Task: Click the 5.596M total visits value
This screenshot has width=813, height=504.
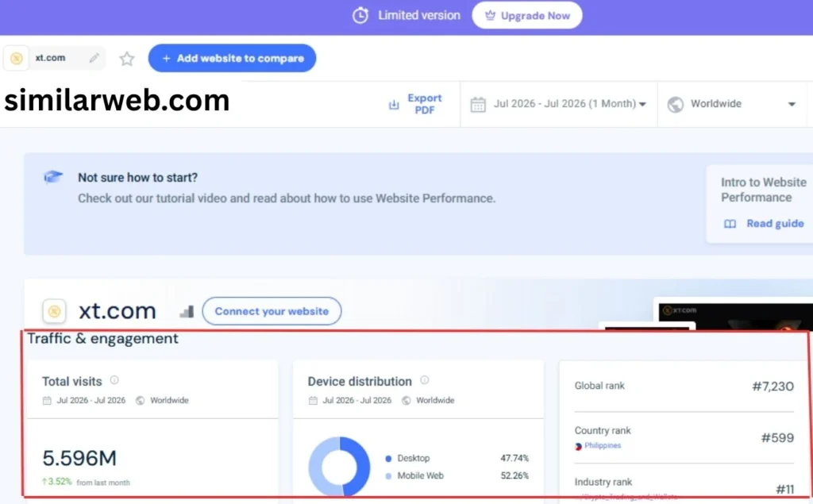Action: tap(79, 458)
